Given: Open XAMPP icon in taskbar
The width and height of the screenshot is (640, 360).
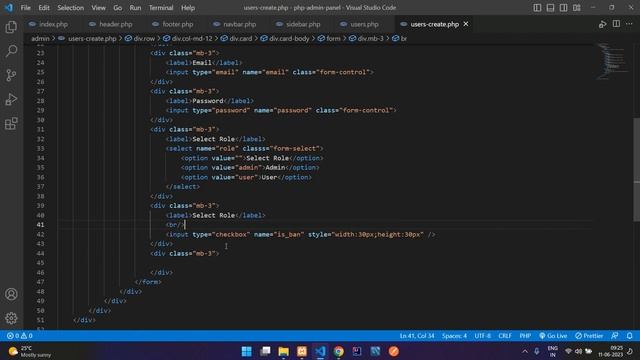Looking at the screenshot, I should (x=302, y=351).
